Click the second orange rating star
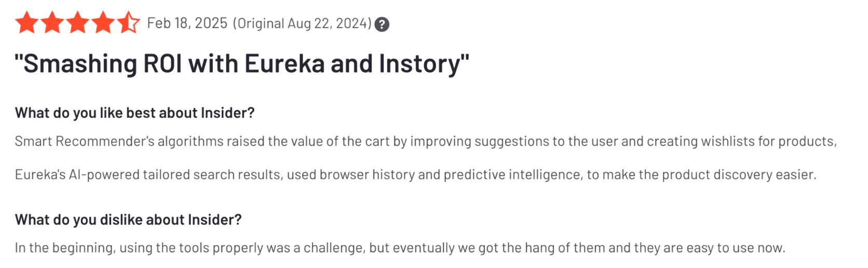The image size is (868, 268). pyautogui.click(x=52, y=23)
